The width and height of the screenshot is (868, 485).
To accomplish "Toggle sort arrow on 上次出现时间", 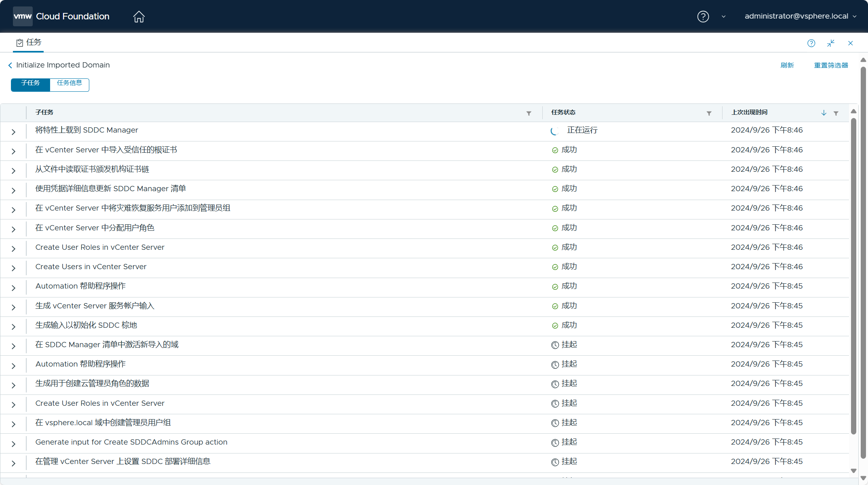I will point(824,113).
